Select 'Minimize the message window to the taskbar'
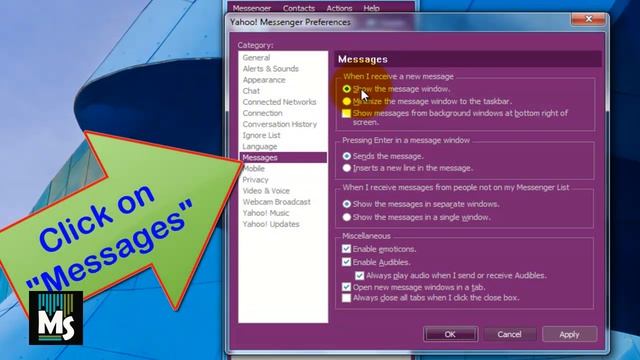The image size is (640, 360). [347, 101]
